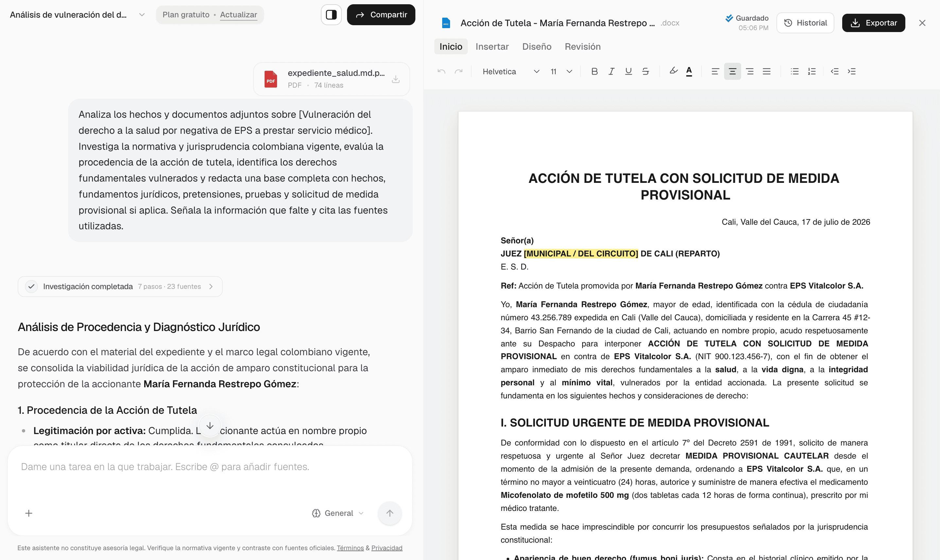Click the Exportar button
Viewport: 940px width, 560px height.
873,23
